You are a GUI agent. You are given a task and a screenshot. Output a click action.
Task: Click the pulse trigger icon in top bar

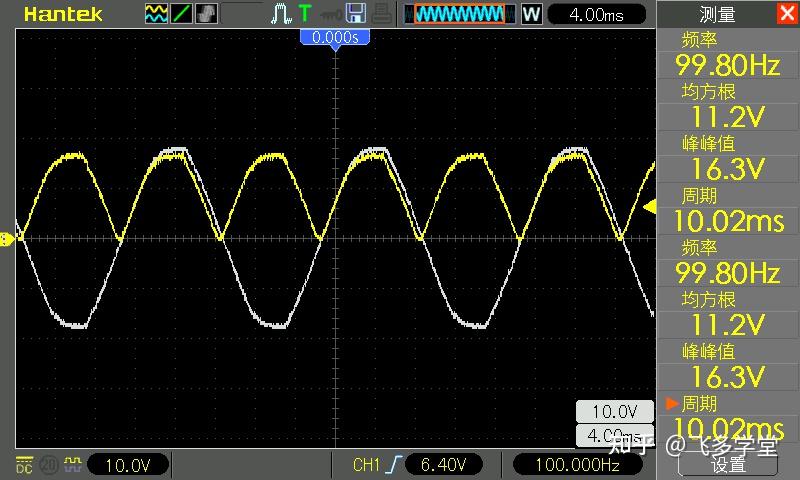pyautogui.click(x=281, y=14)
